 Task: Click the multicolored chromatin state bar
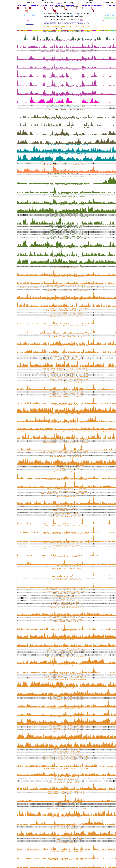67,30
